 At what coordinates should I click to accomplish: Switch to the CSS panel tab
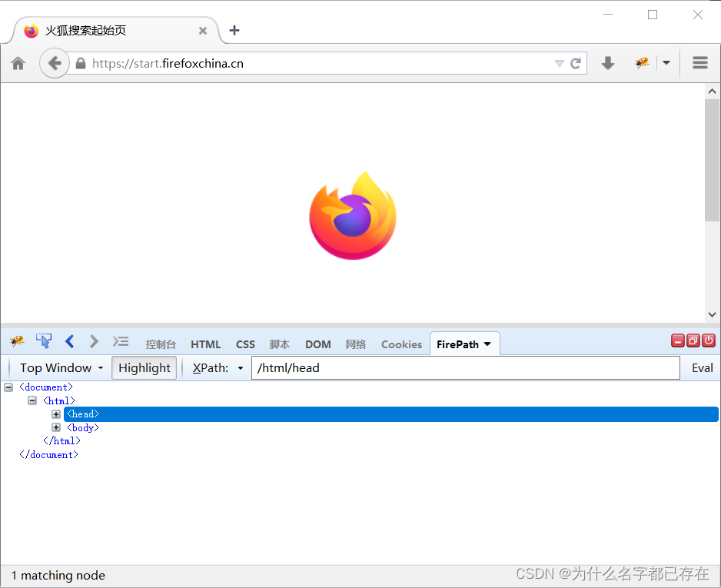(245, 344)
